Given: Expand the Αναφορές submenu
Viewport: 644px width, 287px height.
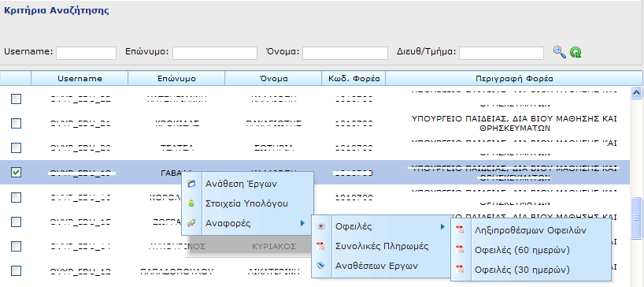Looking at the screenshot, I should [248, 224].
